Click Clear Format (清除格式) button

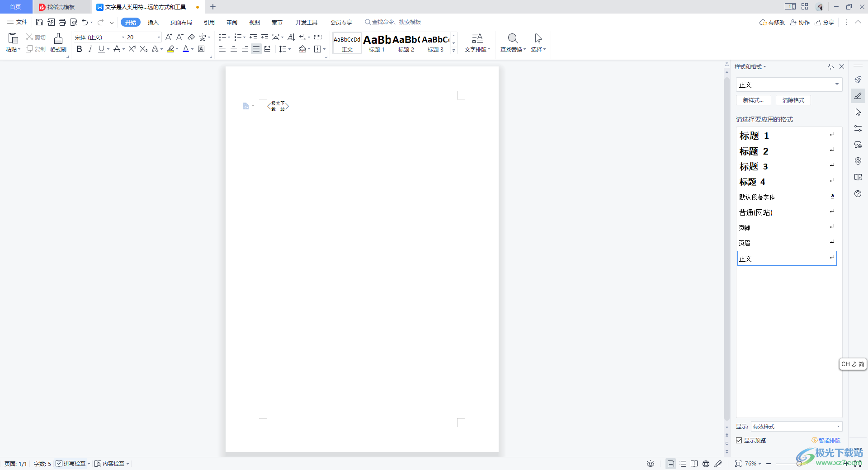pos(793,100)
